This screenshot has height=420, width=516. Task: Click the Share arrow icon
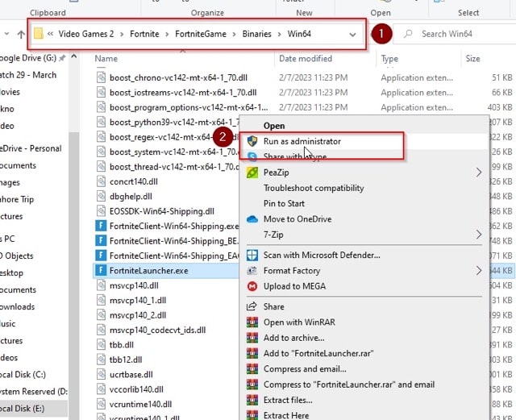pos(252,306)
